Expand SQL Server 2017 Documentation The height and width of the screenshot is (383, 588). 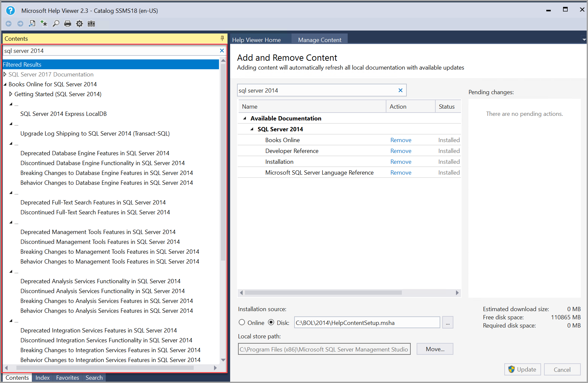click(5, 74)
